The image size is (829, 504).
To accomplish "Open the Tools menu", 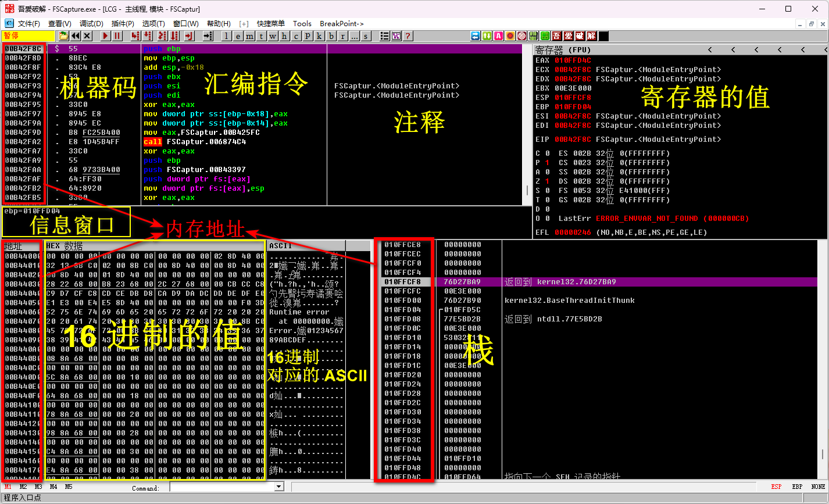I will tap(302, 23).
